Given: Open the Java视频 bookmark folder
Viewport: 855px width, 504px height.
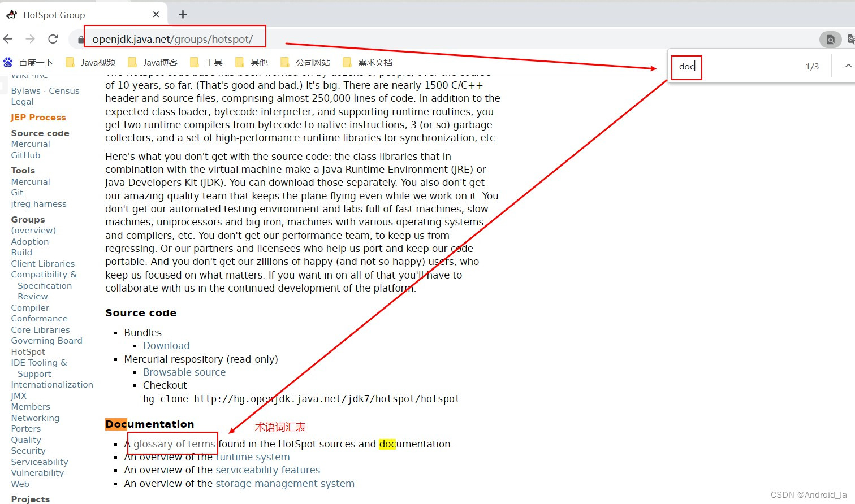Looking at the screenshot, I should (90, 62).
